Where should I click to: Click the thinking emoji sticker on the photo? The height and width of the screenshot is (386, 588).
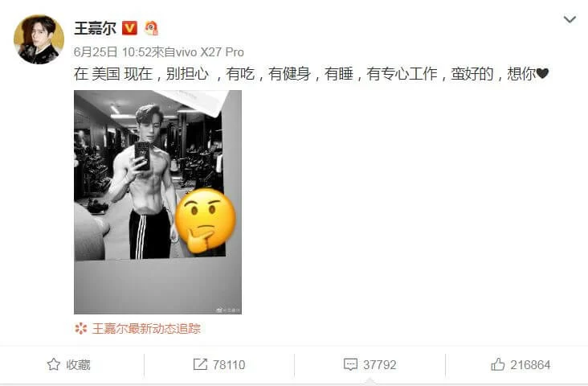click(x=205, y=220)
